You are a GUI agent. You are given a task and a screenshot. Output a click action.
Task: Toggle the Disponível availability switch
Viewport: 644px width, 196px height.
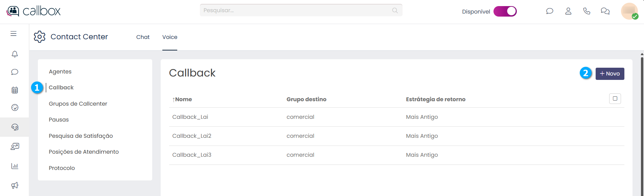click(505, 11)
